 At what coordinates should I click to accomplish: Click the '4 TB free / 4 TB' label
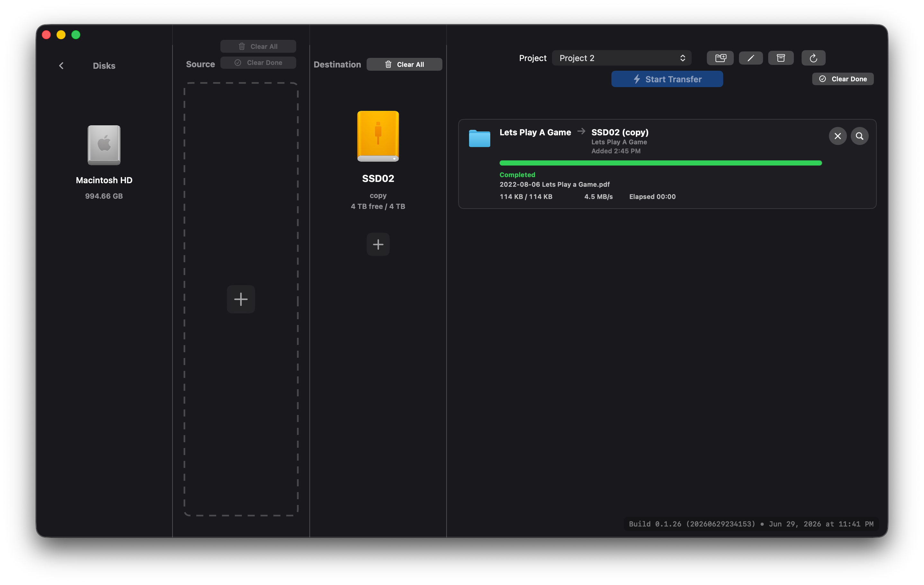378,206
